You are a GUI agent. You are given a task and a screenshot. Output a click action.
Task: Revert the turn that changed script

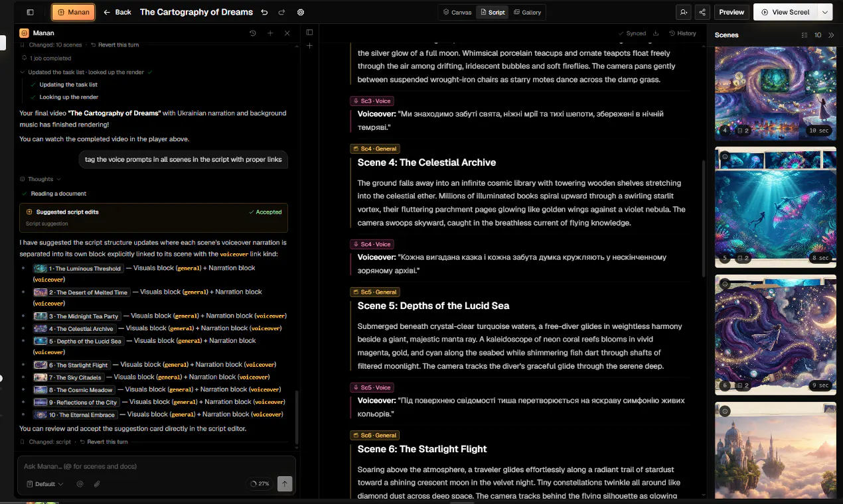[x=103, y=442]
